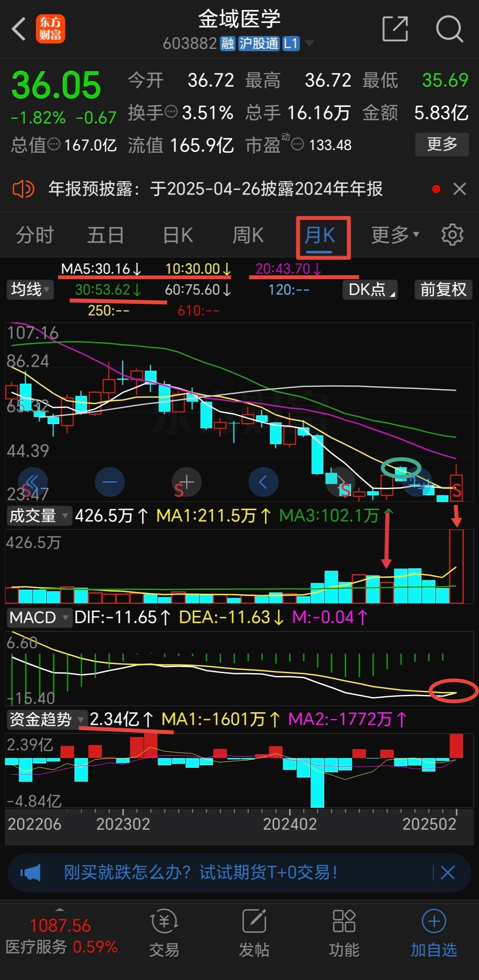Expand the 更多 chart period dropdown
This screenshot has height=980, width=479.
[x=395, y=235]
